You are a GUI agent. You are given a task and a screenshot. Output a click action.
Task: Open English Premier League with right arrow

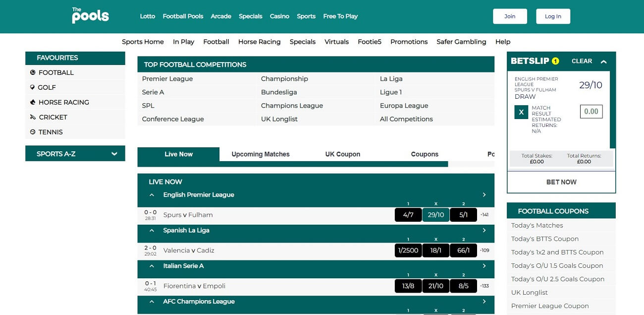(x=484, y=195)
